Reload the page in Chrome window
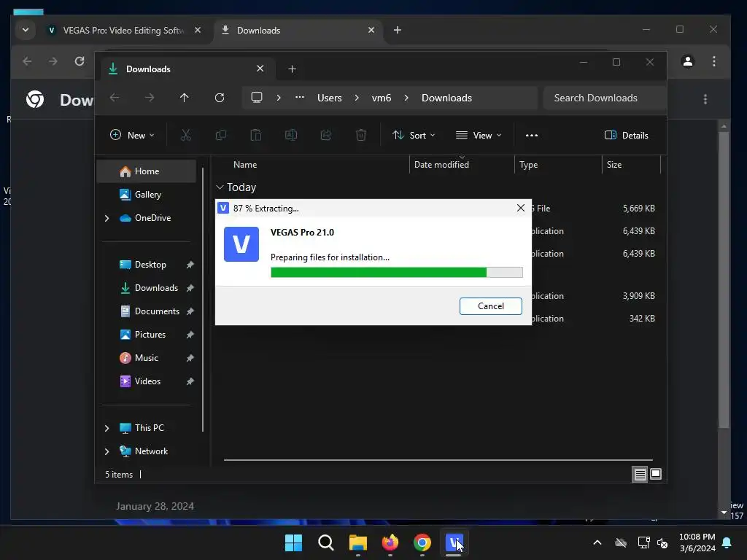The image size is (747, 560). [80, 61]
